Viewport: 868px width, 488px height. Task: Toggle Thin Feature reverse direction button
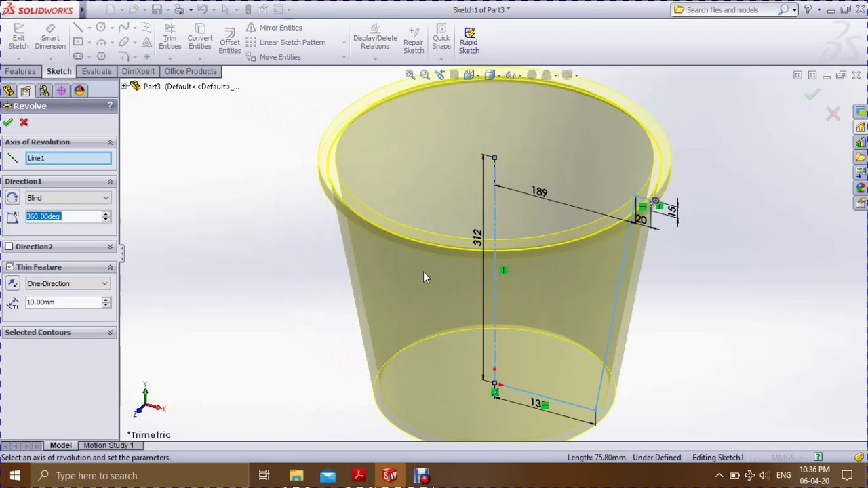click(x=12, y=283)
